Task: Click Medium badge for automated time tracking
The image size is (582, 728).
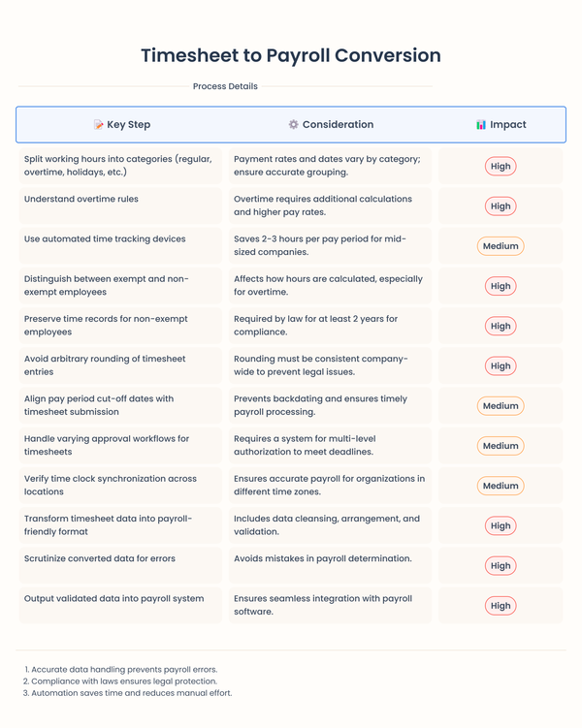Action: 501,246
